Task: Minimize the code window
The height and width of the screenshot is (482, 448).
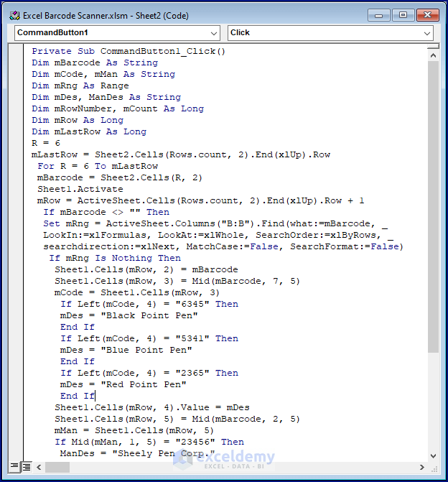Action: pyautogui.click(x=378, y=15)
